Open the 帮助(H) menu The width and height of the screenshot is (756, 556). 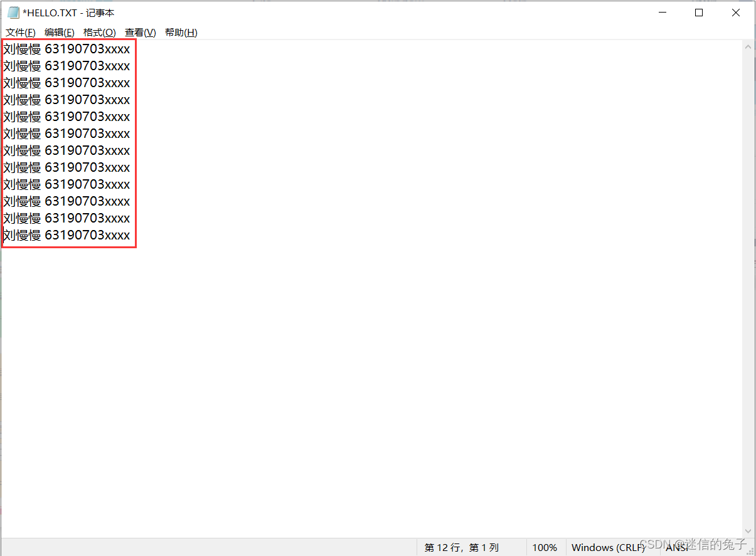coord(181,33)
